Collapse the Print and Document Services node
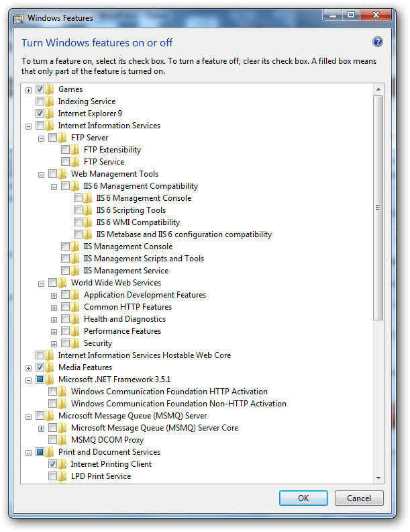Viewport: 410px width, 532px height. pyautogui.click(x=28, y=453)
